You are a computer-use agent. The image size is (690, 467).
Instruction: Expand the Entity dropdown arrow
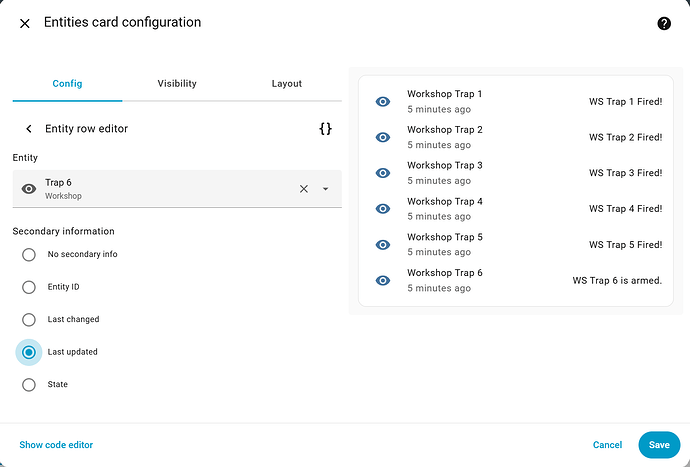click(326, 189)
